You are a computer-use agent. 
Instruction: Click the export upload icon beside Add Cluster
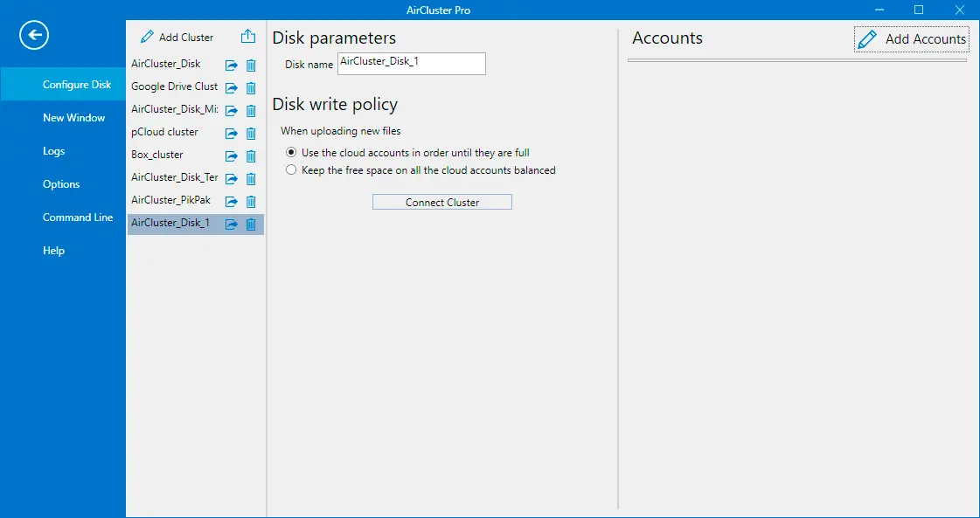pyautogui.click(x=248, y=36)
